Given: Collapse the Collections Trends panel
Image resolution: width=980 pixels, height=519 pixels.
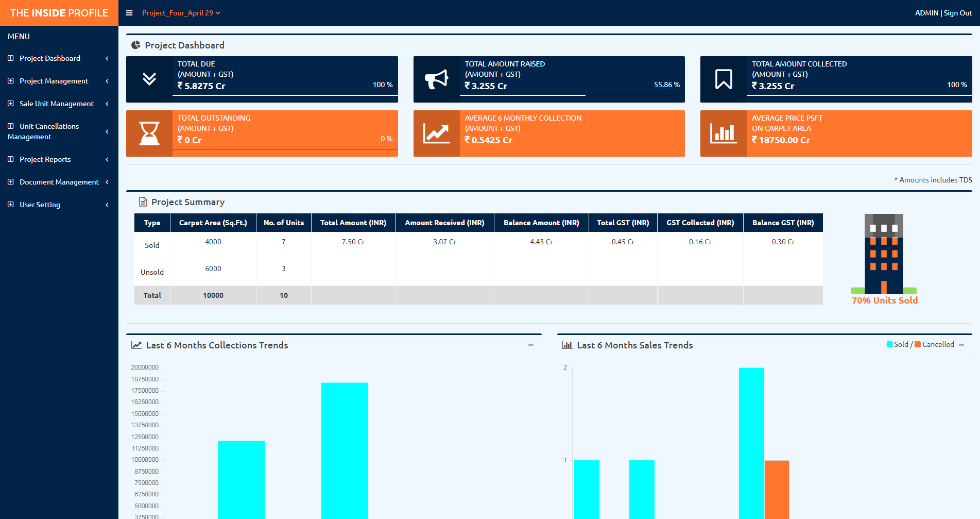Looking at the screenshot, I should click(x=530, y=345).
